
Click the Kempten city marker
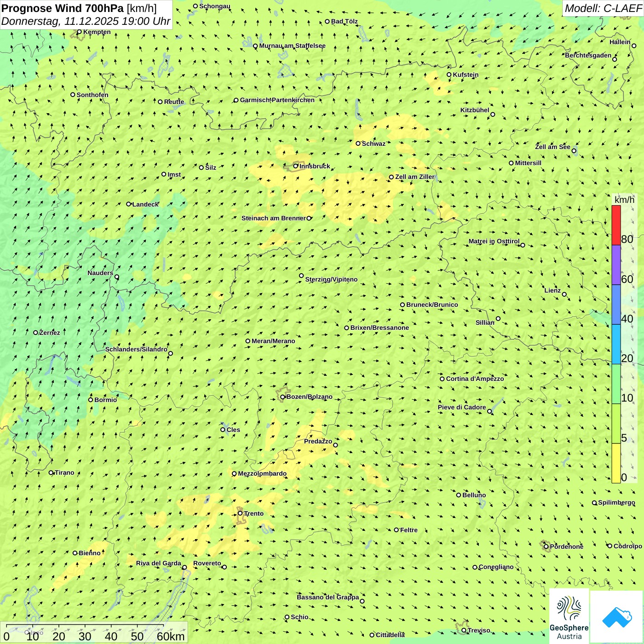coord(79,32)
